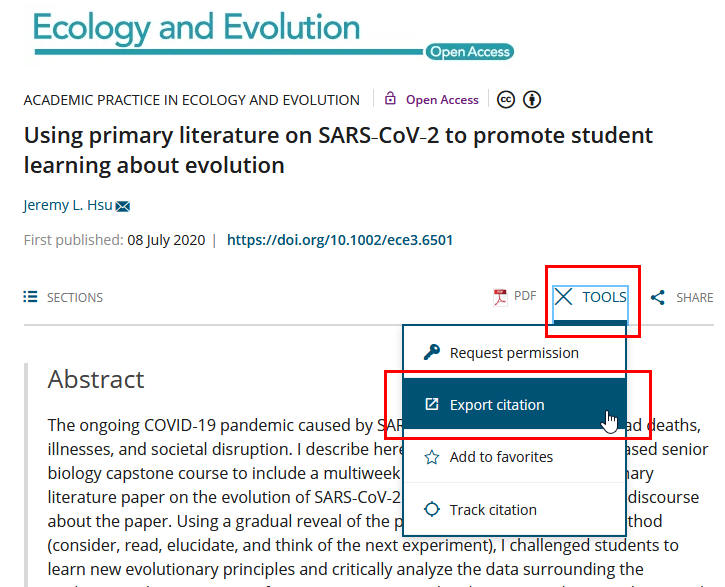Open the DOI link 10.1002/ece3.6501
Viewport: 725px width, 587px height.
(x=340, y=240)
